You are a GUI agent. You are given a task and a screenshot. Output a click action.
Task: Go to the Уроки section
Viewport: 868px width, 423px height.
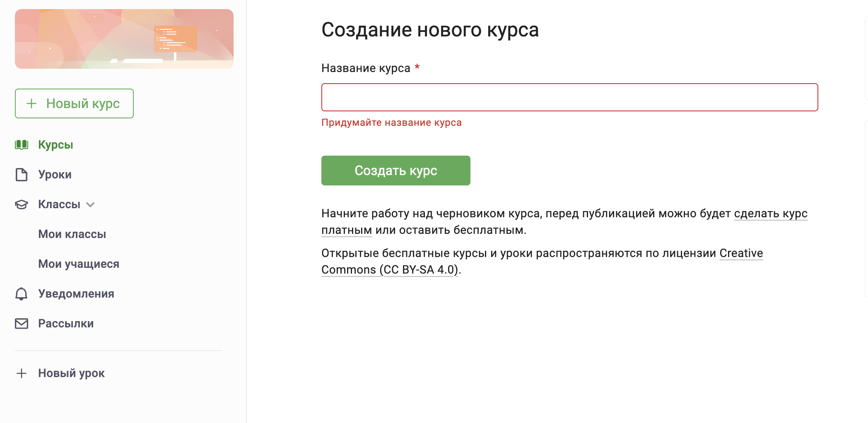55,175
